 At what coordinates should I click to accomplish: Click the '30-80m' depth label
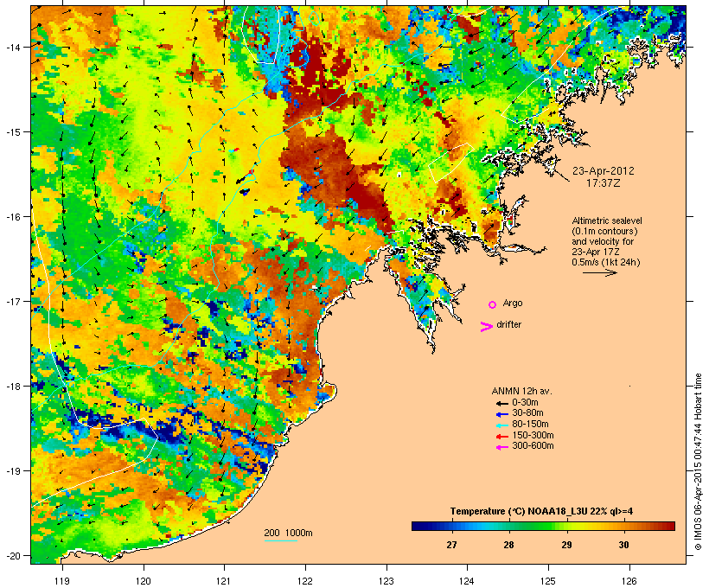coord(527,413)
